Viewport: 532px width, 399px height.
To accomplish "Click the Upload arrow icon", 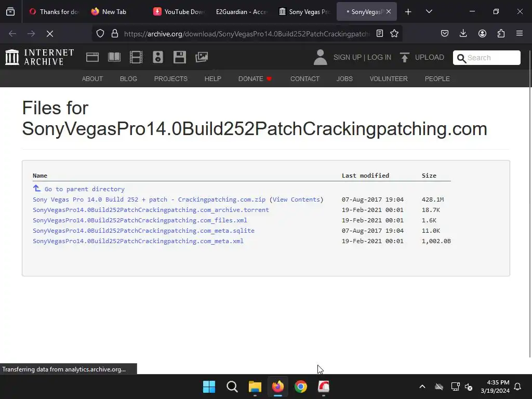I will [x=404, y=57].
